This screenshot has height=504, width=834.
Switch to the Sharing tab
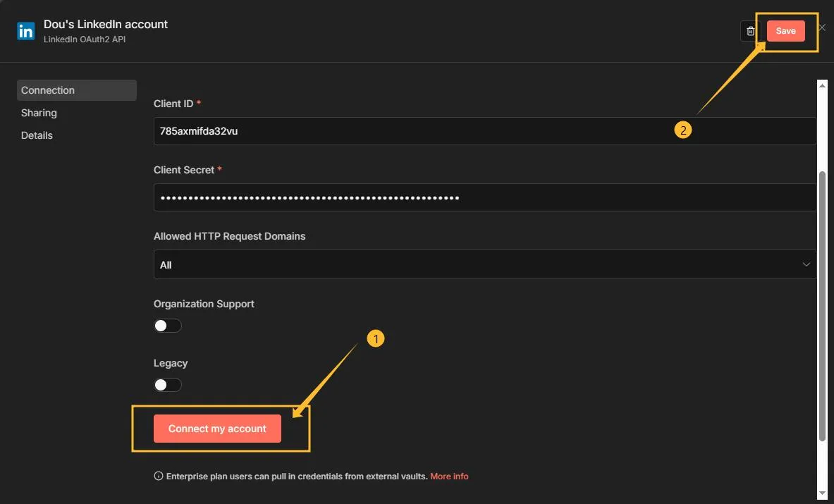[x=39, y=113]
